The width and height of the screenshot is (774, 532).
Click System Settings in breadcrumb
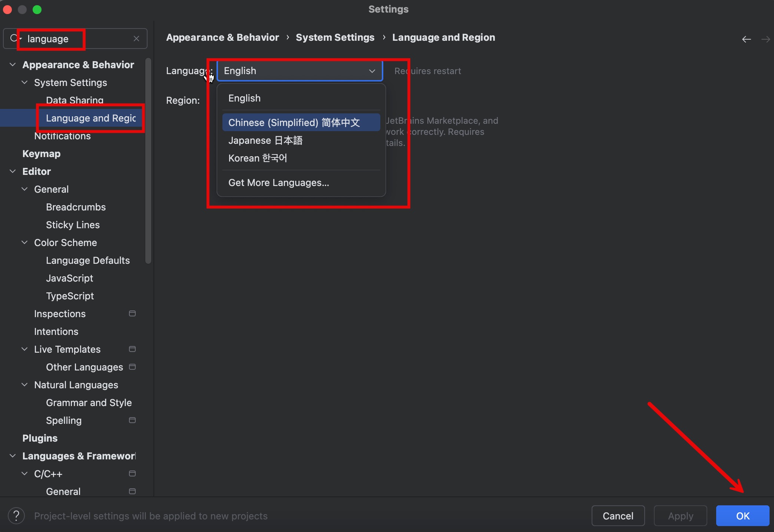(x=335, y=37)
